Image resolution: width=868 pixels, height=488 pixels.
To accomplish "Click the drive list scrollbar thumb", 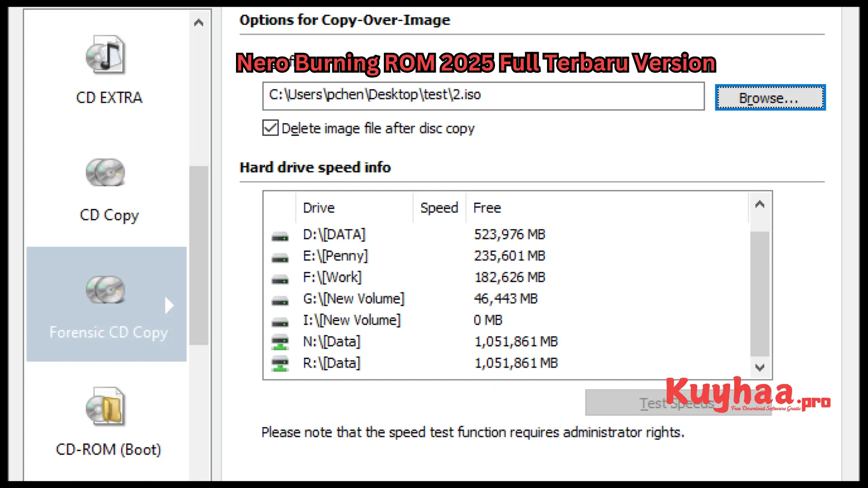I will click(x=760, y=294).
